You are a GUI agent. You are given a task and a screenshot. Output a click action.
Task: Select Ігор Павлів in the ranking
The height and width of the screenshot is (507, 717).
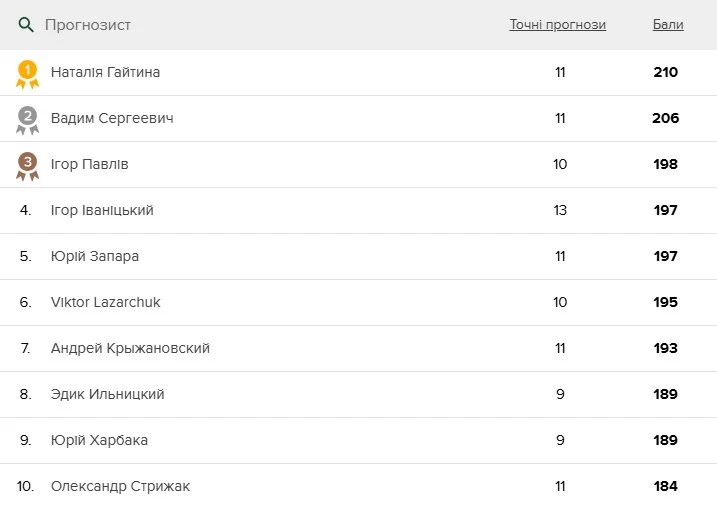[x=89, y=165]
